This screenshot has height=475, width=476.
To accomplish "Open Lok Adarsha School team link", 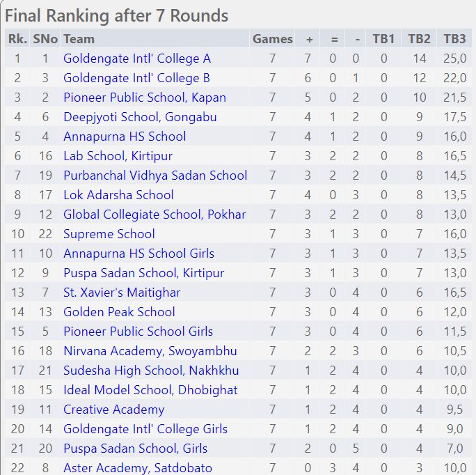I will point(118,195).
